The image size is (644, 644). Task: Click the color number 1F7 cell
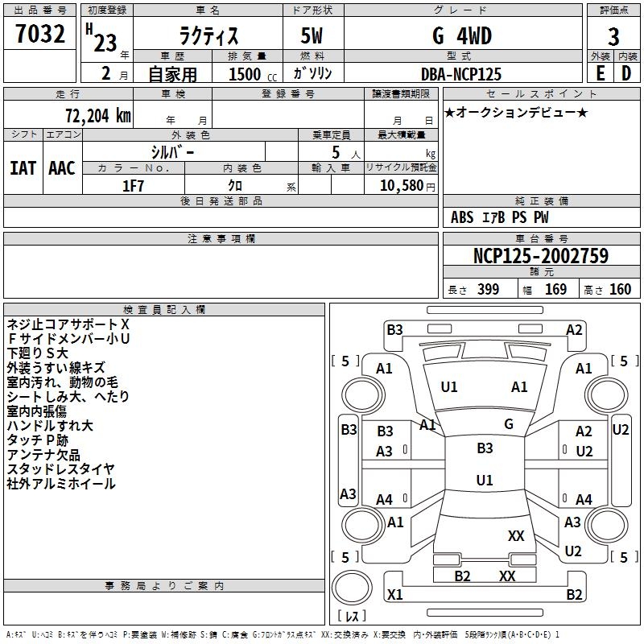click(134, 185)
